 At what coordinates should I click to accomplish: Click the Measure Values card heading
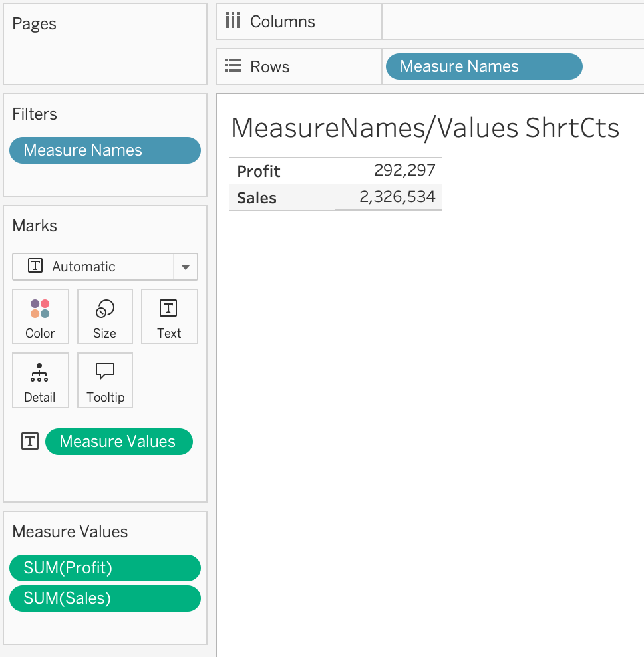70,532
